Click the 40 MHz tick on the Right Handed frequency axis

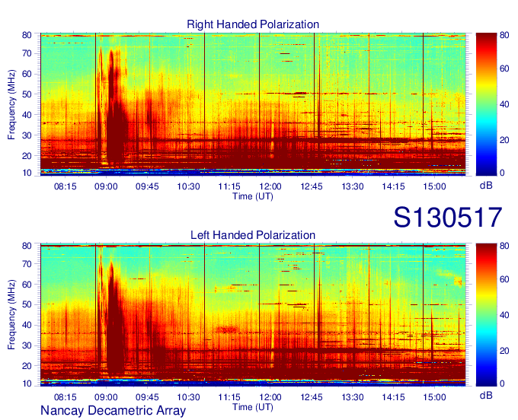point(27,115)
